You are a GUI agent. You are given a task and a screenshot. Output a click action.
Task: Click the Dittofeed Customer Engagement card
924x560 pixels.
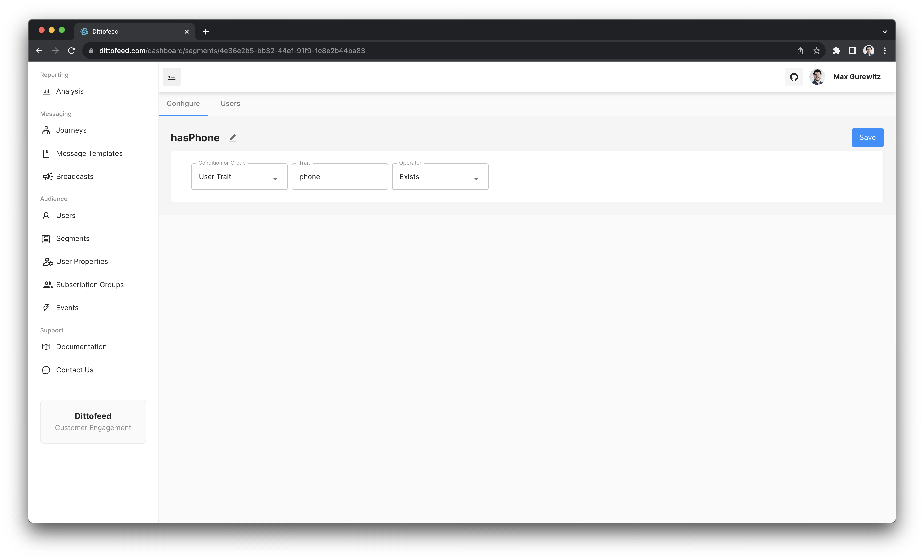[93, 422]
